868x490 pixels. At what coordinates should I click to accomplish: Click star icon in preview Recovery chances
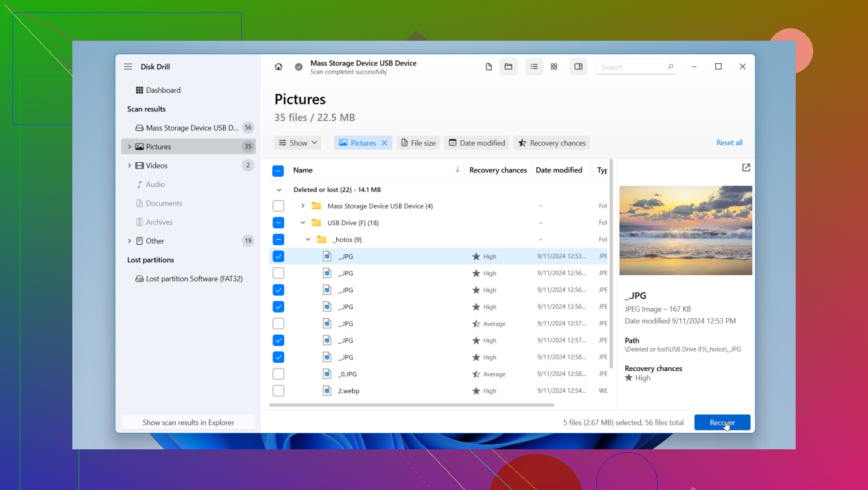[x=628, y=378]
